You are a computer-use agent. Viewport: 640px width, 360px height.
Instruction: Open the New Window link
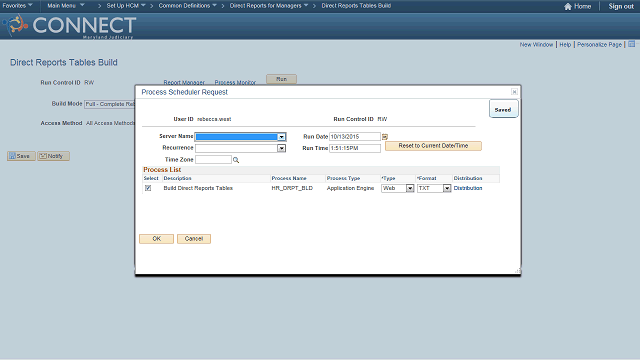point(536,44)
